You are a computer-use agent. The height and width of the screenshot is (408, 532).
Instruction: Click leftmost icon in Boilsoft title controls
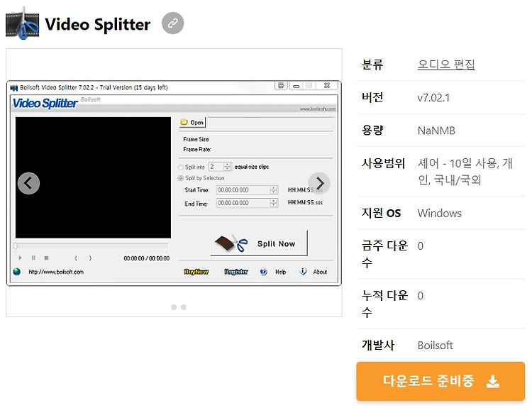click(281, 86)
